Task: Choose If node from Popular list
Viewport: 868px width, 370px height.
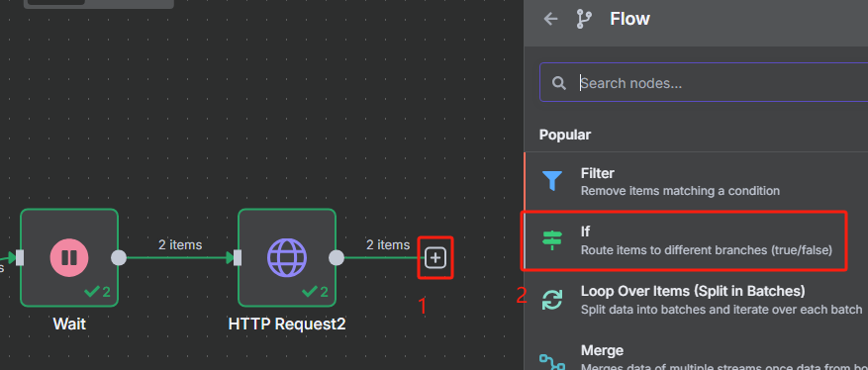Action: pos(697,240)
